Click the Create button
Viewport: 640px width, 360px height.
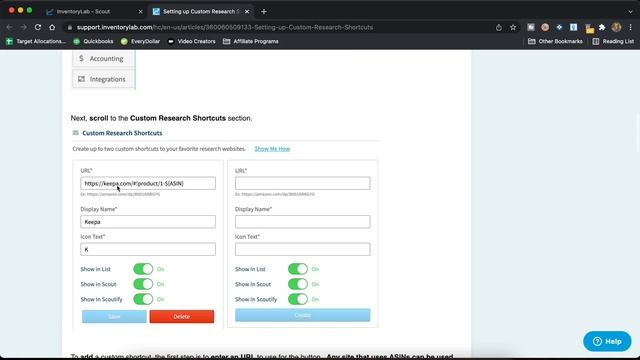coord(302,315)
